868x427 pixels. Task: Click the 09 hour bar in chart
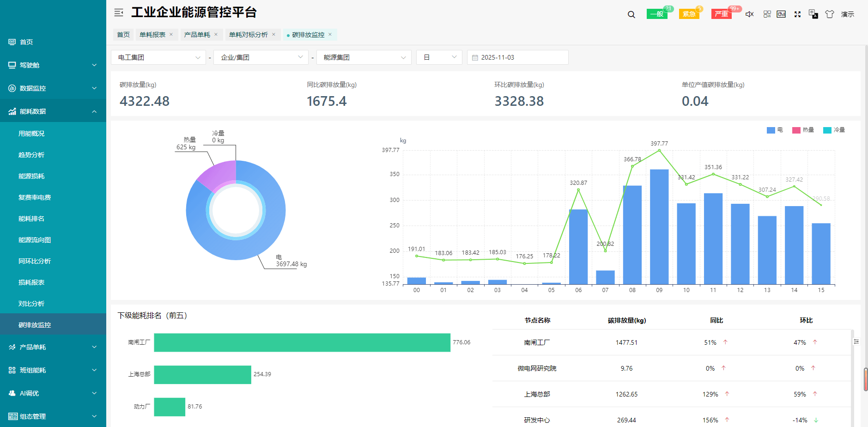tap(659, 226)
